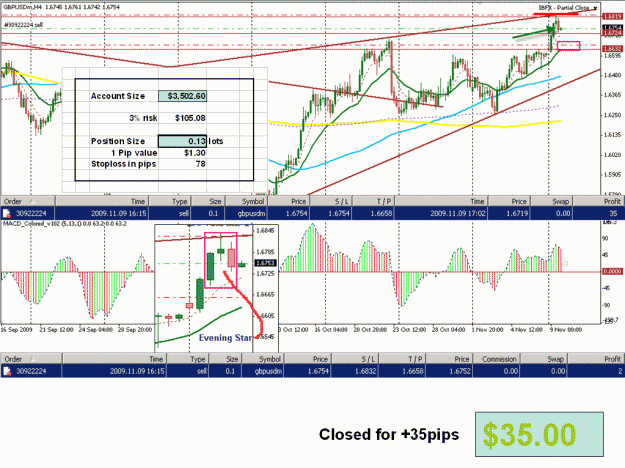Click the Stoploss in pips value 78
Screen dimensions: 625x468
click(200, 164)
